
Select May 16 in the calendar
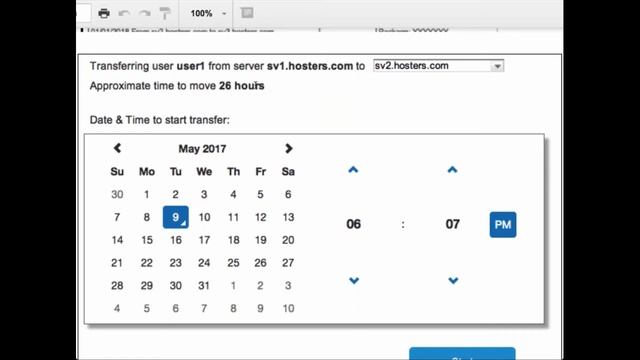coord(176,240)
